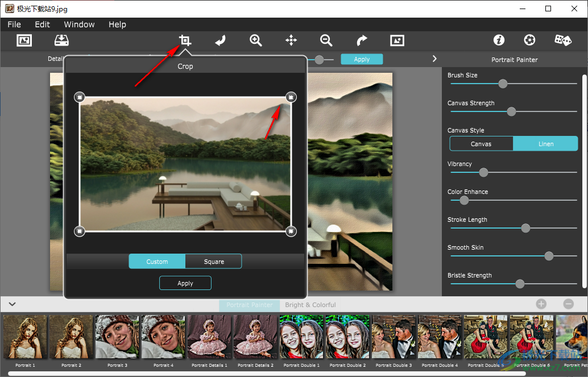Screen dimensions: 588x377
Task: Click bottom-right crop corner handle
Action: [x=291, y=231]
